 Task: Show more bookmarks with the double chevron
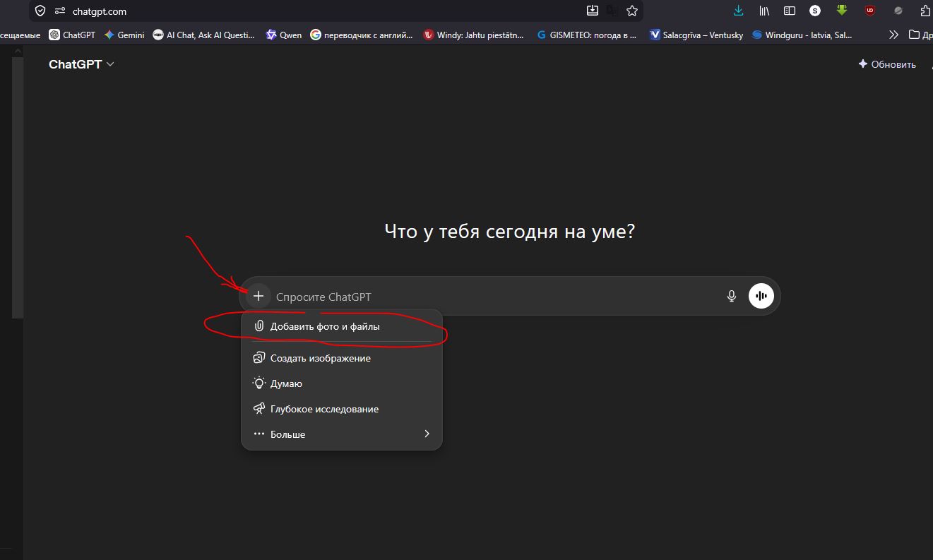tap(893, 34)
